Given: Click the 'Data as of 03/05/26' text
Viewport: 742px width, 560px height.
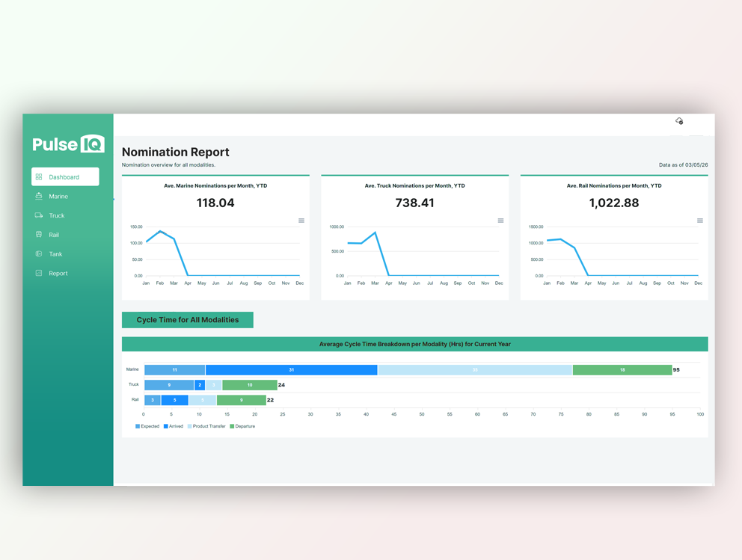Looking at the screenshot, I should point(684,165).
